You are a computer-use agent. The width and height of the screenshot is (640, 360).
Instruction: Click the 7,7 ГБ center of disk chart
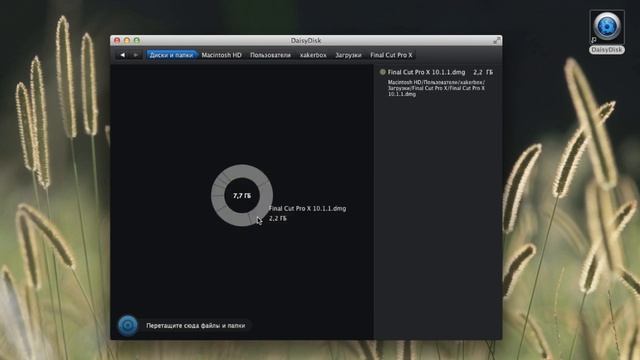pos(242,196)
